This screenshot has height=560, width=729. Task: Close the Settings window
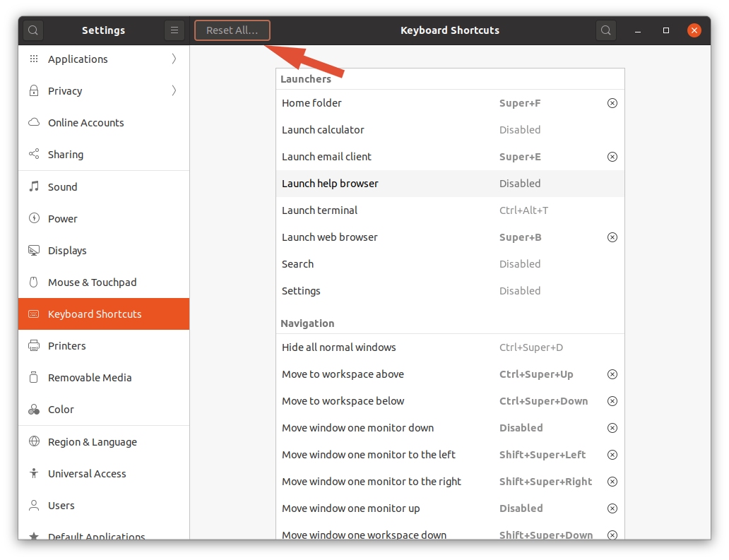tap(694, 30)
